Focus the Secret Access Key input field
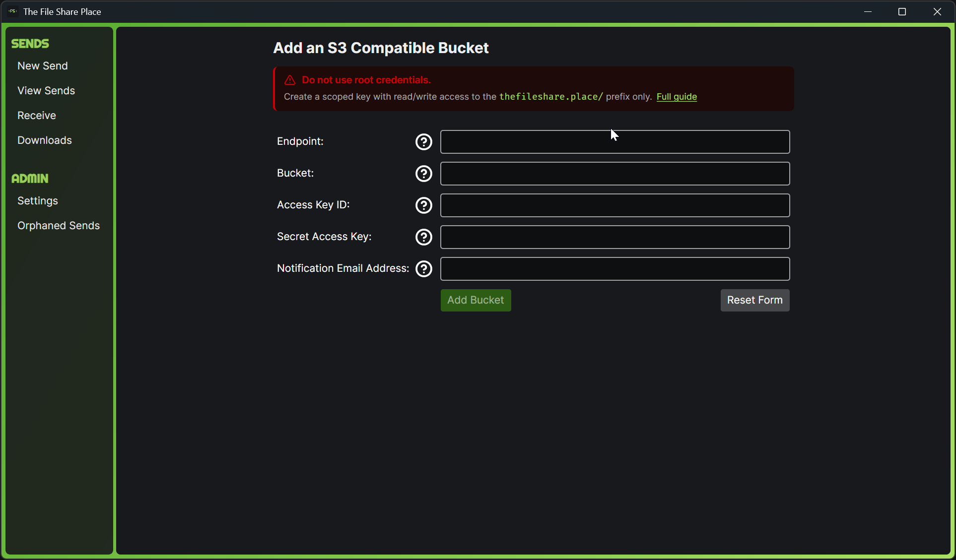The width and height of the screenshot is (956, 560). 615,237
